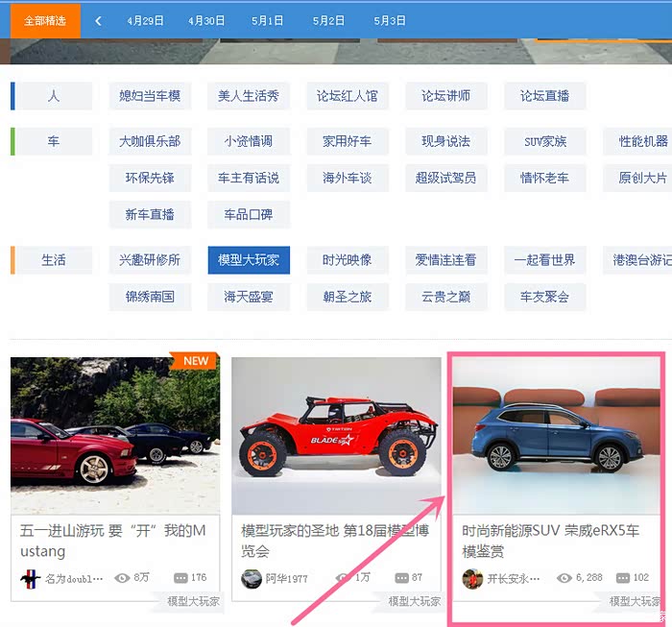Click the left arrow before 4月29日
672x627 pixels.
click(98, 20)
